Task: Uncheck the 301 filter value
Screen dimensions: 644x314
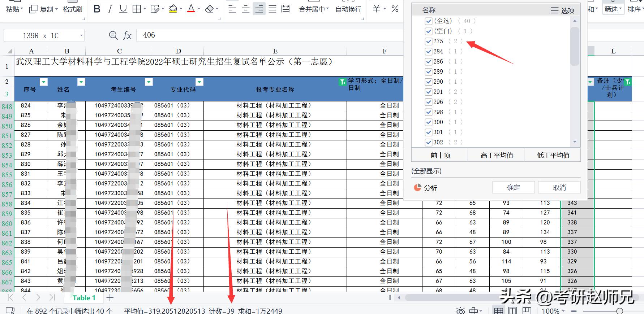Action: (429, 132)
